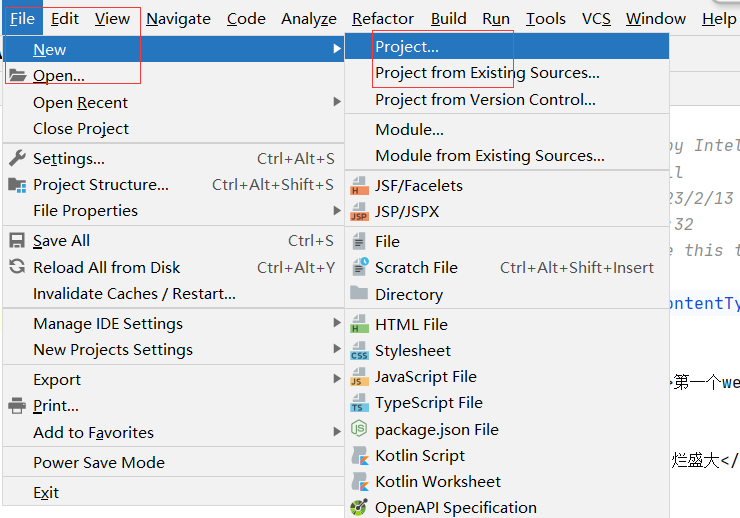
Task: Expand the Manage IDE Settings submenu arrow
Action: (337, 323)
